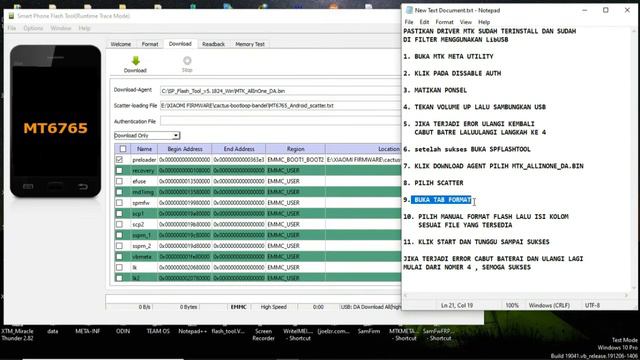
Task: Click the End Address column header
Action: coord(239,149)
